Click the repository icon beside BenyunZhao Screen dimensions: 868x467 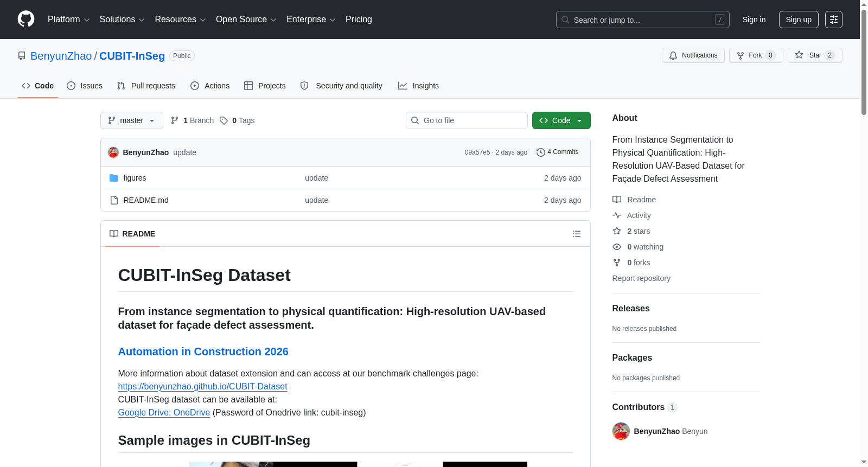pyautogui.click(x=22, y=56)
